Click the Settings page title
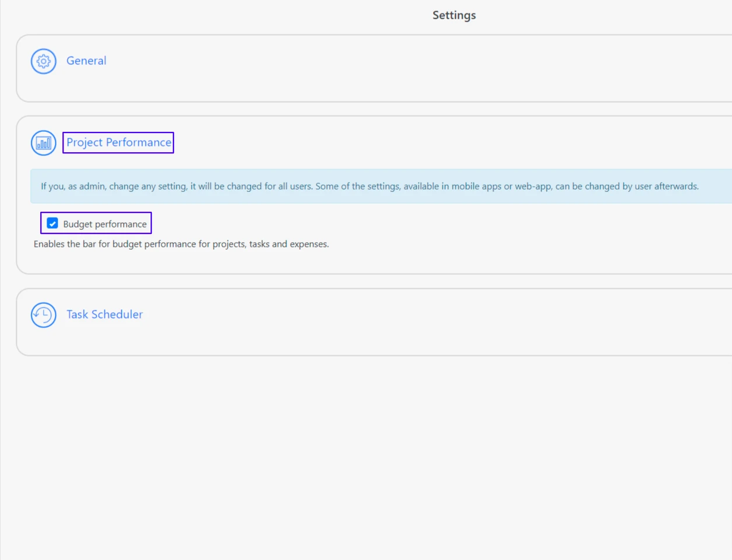Screen dimensions: 732x560 point(454,15)
